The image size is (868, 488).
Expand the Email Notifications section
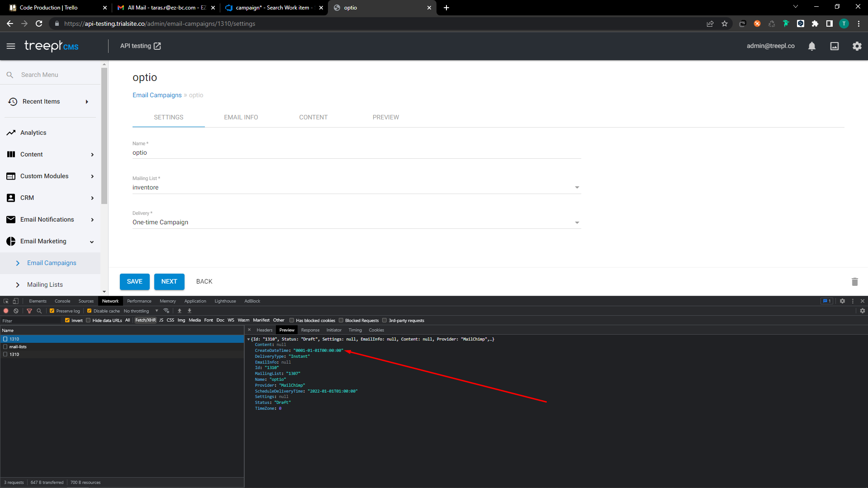(x=50, y=220)
